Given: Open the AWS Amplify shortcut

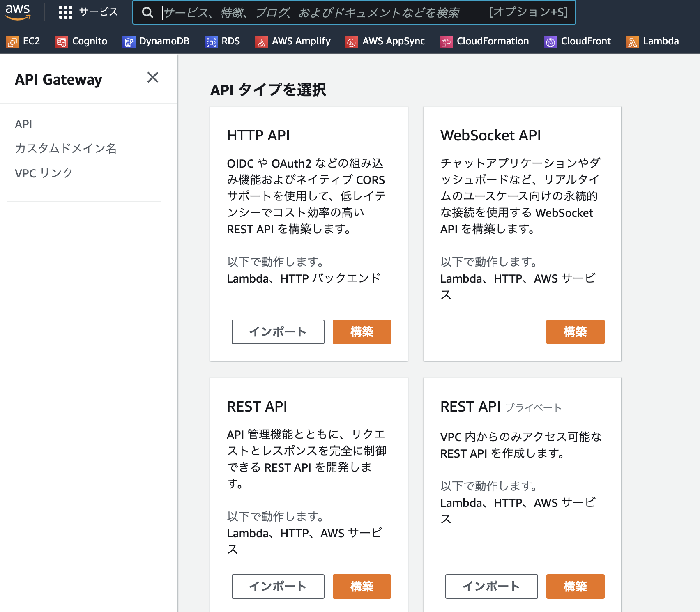Looking at the screenshot, I should point(293,41).
